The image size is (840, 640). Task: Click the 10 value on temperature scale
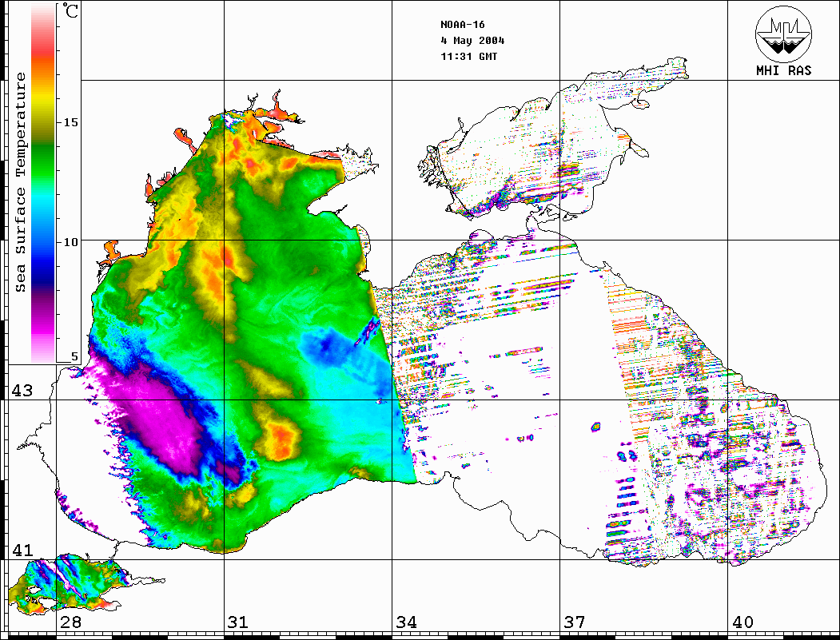click(x=70, y=242)
